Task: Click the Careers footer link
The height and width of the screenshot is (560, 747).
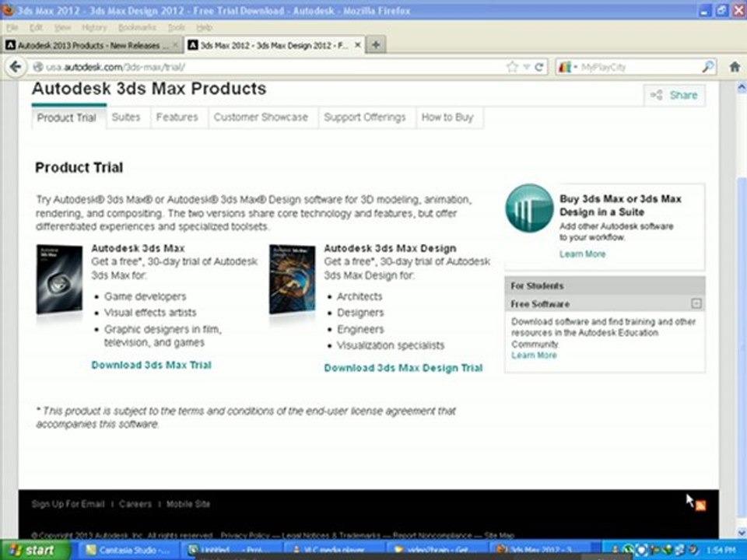Action: [135, 504]
